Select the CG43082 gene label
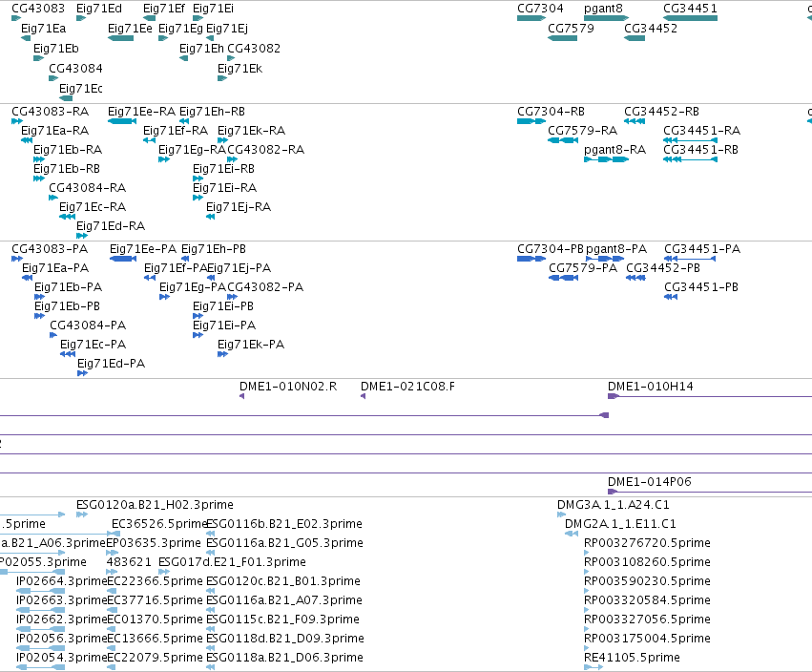 (254, 49)
